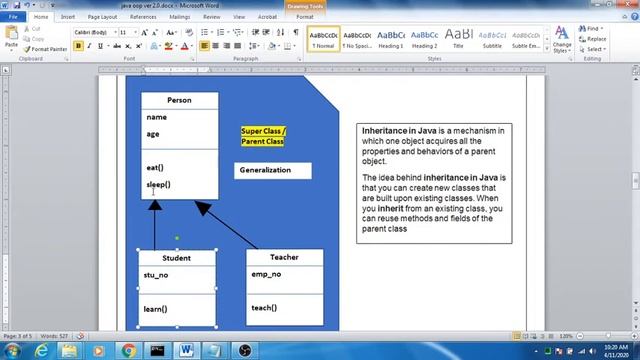The height and width of the screenshot is (360, 640).
Task: Click the Replace command in Editing group
Action: click(592, 39)
